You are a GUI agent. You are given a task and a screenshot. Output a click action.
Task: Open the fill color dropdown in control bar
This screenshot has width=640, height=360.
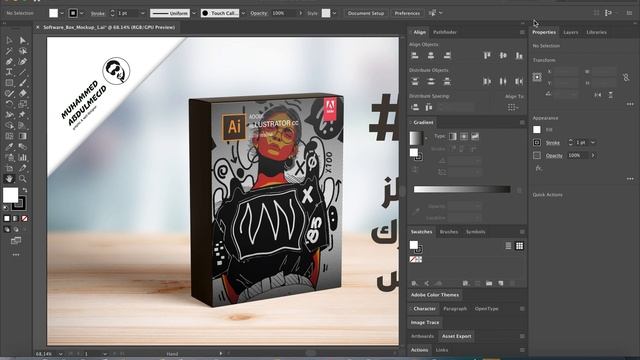(62, 13)
